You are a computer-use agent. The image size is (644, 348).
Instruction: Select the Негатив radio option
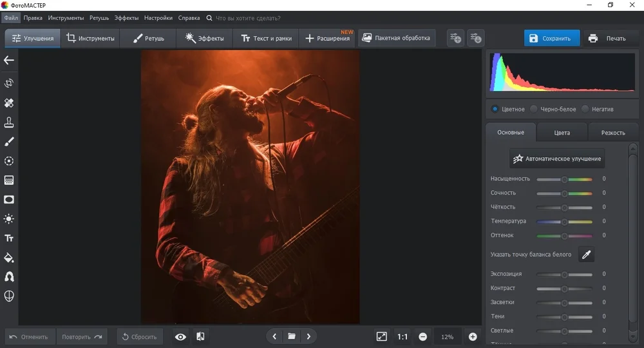point(585,109)
